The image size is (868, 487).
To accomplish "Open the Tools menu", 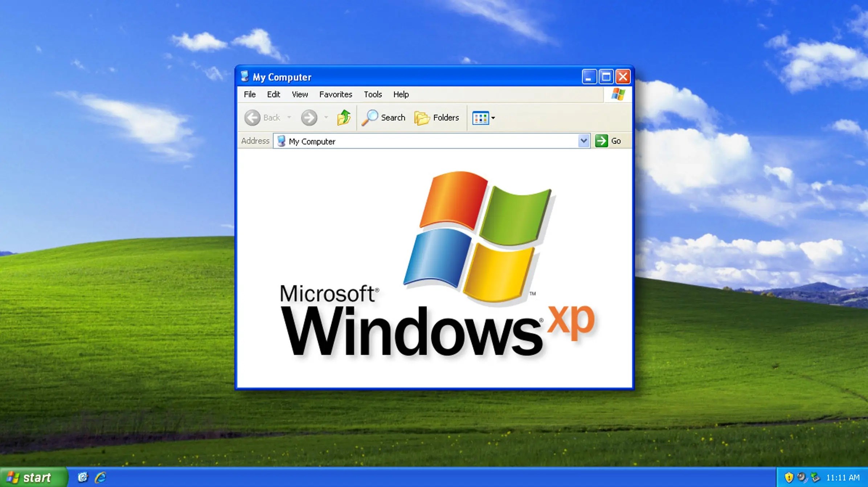I will pos(372,94).
